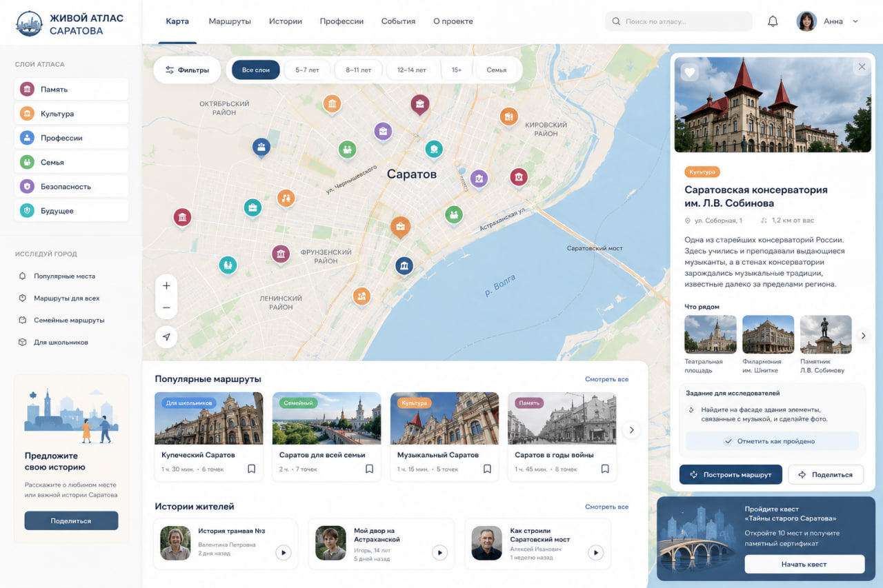Play the Как строили Саратовский мост story
This screenshot has height=588, width=883.
click(595, 552)
